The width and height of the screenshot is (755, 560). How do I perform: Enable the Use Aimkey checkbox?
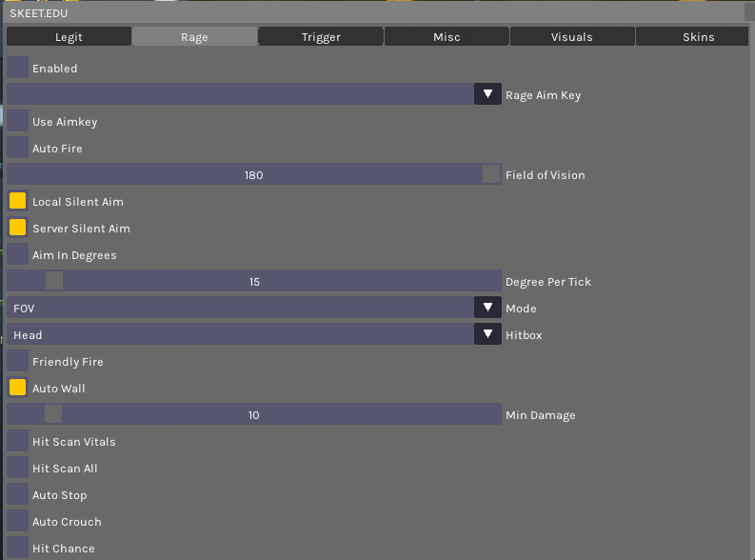click(17, 122)
